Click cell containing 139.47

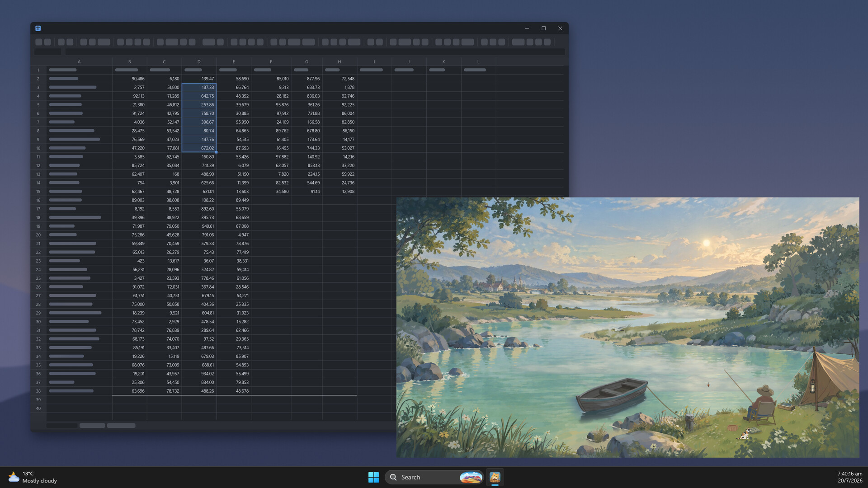point(199,79)
